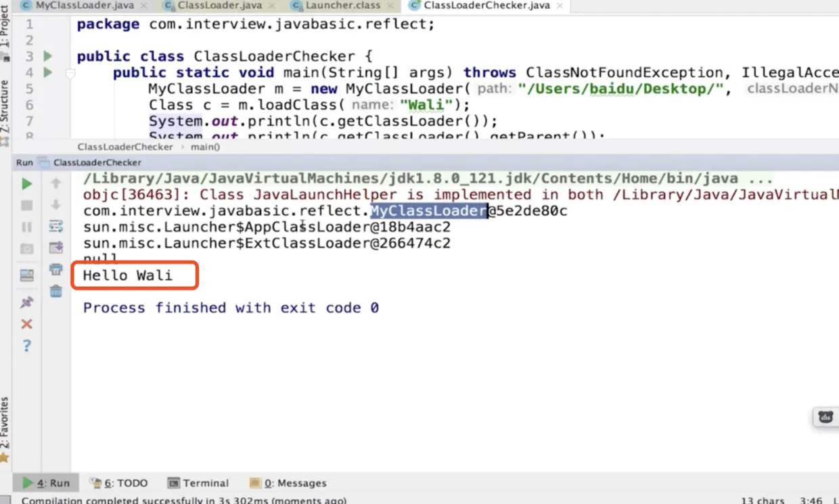Viewport: 839px width, 504px height.
Task: Clear console with the trash can icon
Action: click(56, 291)
